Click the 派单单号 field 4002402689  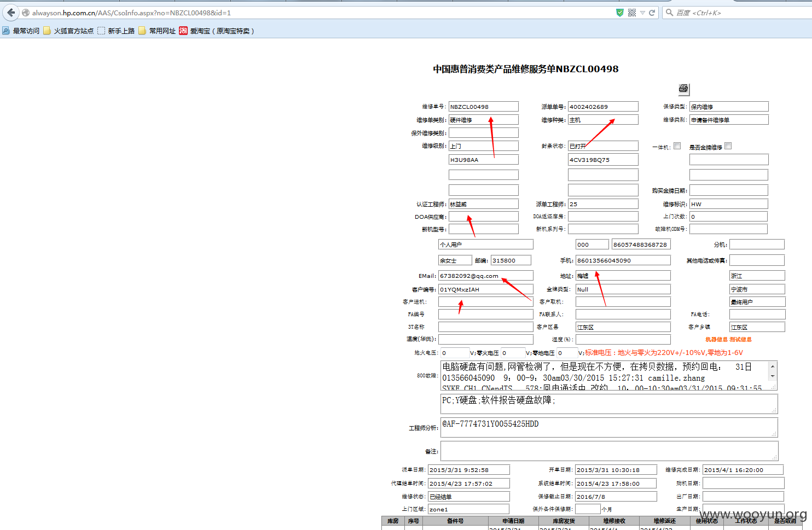tap(603, 107)
